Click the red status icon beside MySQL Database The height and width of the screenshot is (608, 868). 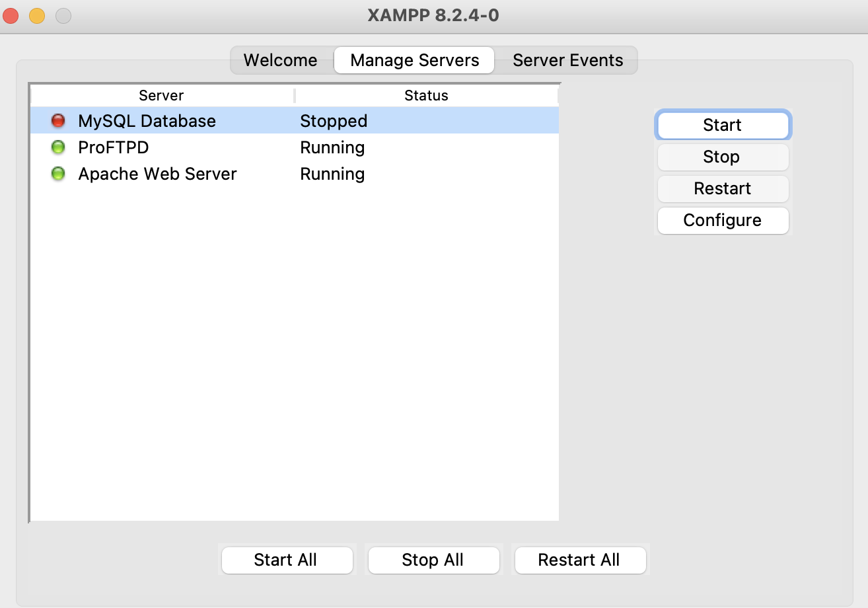(x=58, y=121)
